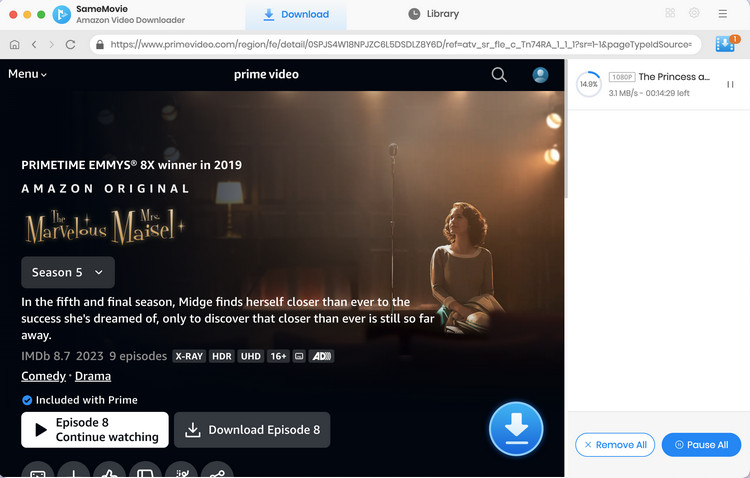Click the page scrollbar
Viewport: 750px width, 478px height.
[566, 129]
